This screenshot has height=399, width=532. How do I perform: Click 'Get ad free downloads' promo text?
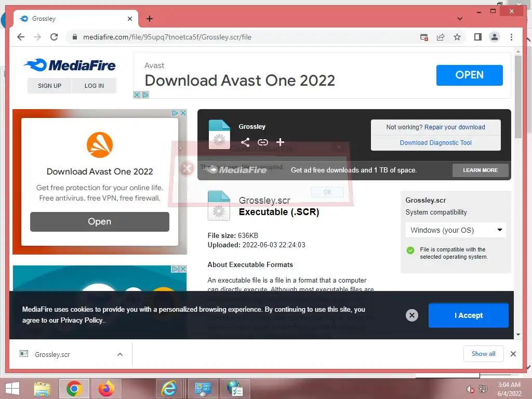point(353,170)
